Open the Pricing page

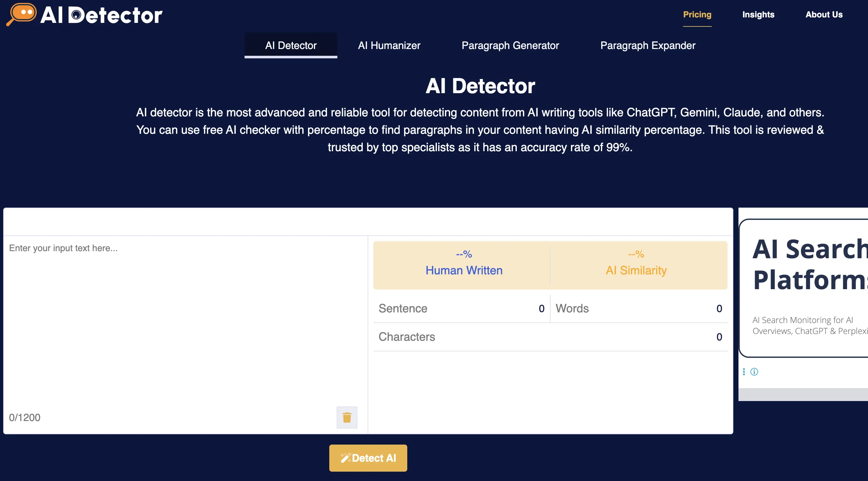click(697, 15)
